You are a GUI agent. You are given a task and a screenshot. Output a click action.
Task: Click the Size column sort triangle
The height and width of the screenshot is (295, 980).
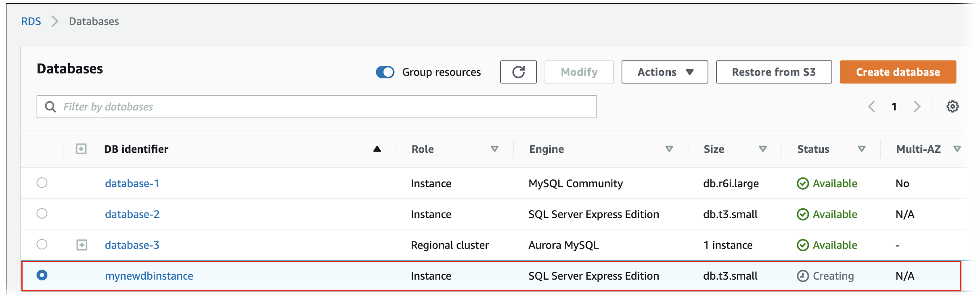762,149
